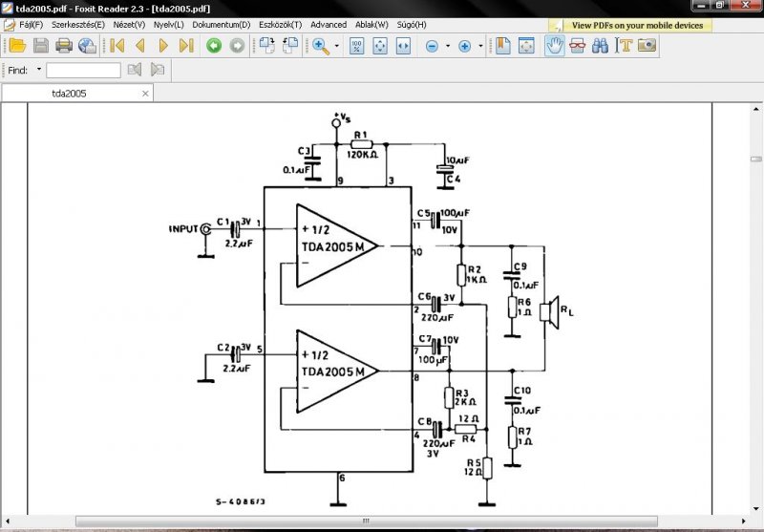Open the Súgó(H) menu
Screen dimensions: 764x532
tap(412, 25)
